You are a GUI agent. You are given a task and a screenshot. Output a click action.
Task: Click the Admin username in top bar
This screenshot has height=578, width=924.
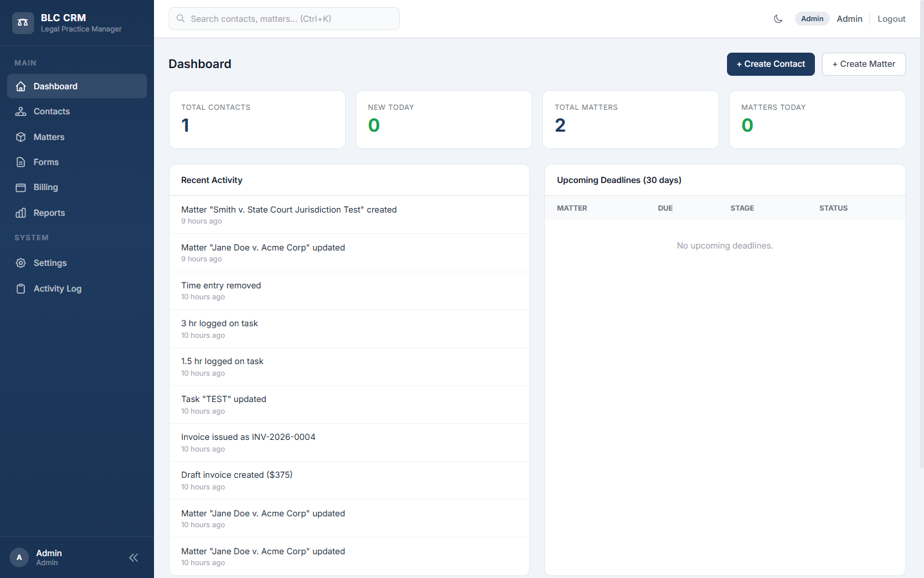tap(850, 19)
